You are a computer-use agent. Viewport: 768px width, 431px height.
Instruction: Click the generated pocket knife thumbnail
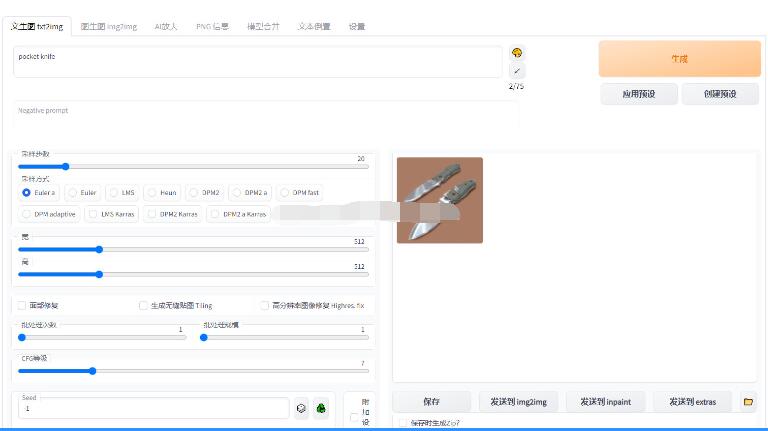(x=440, y=200)
